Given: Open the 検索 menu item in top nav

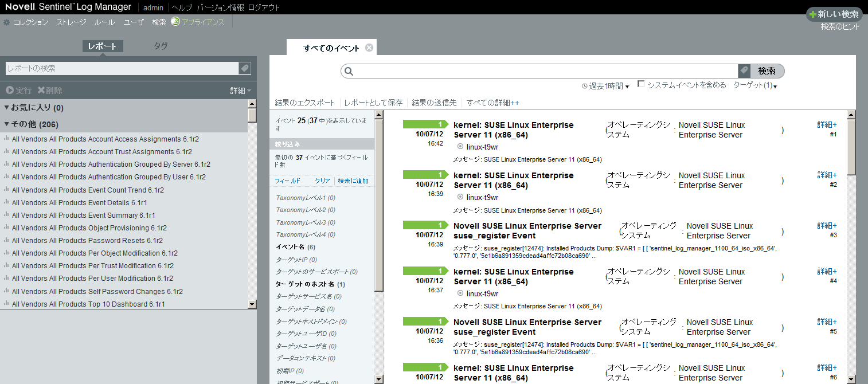Looking at the screenshot, I should (159, 22).
